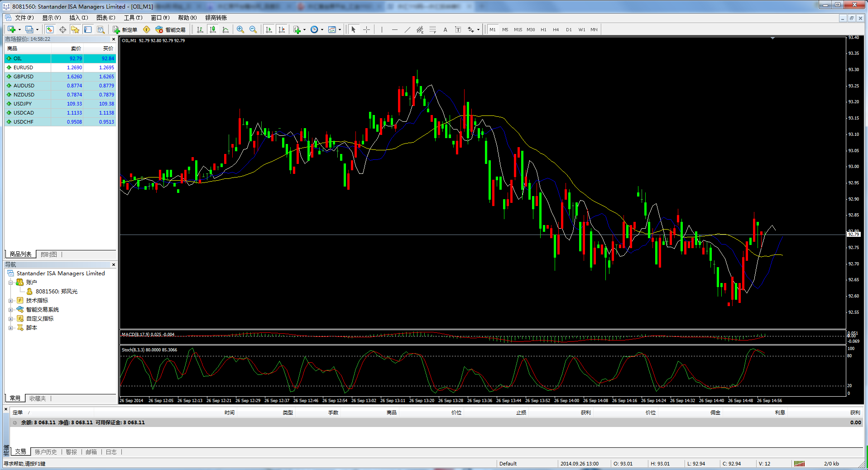Screen dimensions: 868x470
Task: Select the text label tool
Action: click(x=445, y=29)
